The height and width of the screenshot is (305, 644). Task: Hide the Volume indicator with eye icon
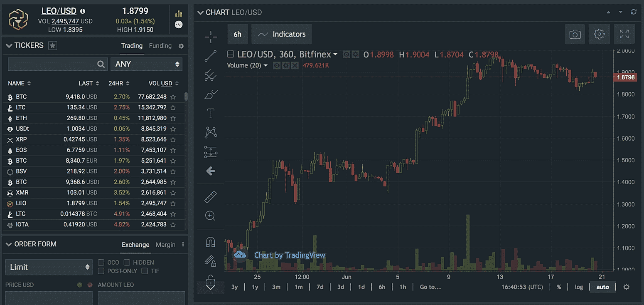277,65
